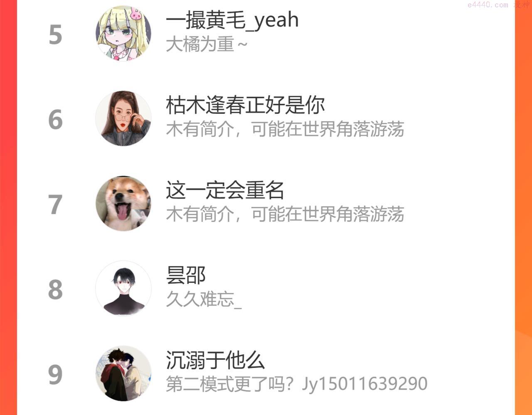This screenshot has height=415, width=532.
Task: Select the bio text 大橘为重~
Action: click(207, 44)
